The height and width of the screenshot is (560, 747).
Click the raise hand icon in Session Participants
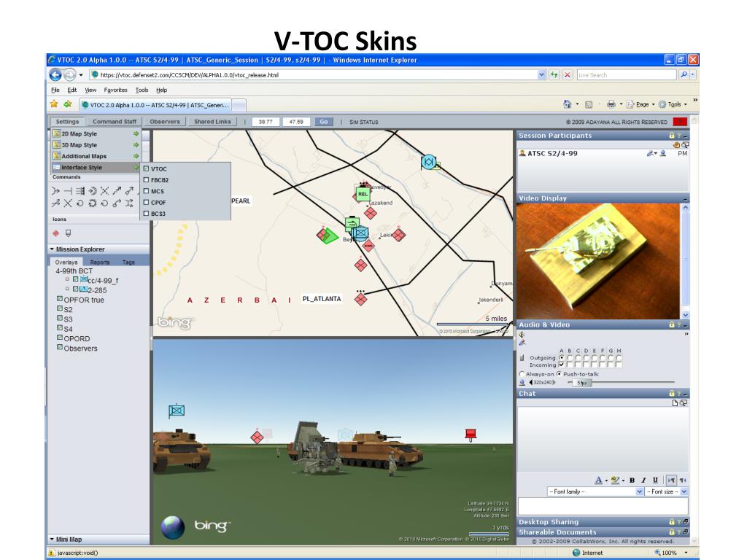pos(676,145)
